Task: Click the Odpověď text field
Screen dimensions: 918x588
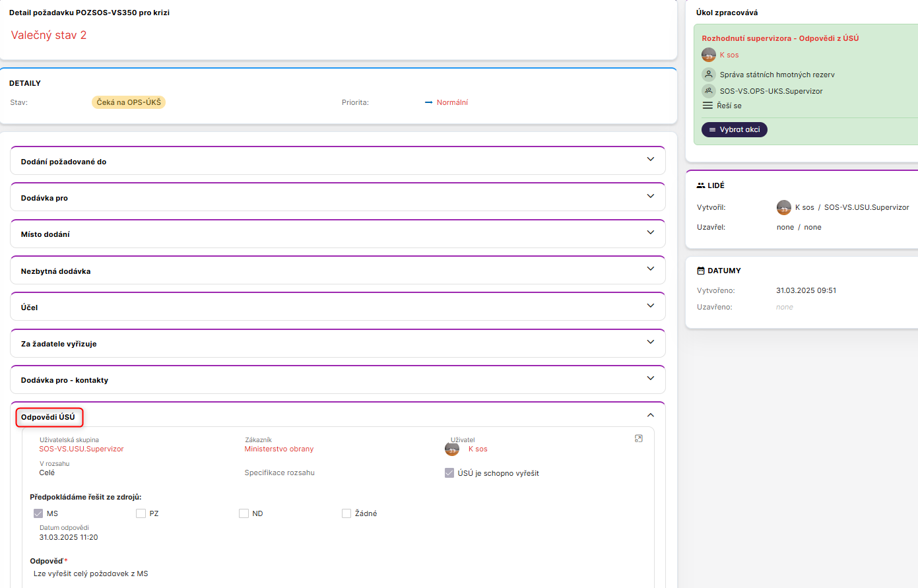Action: (x=330, y=573)
